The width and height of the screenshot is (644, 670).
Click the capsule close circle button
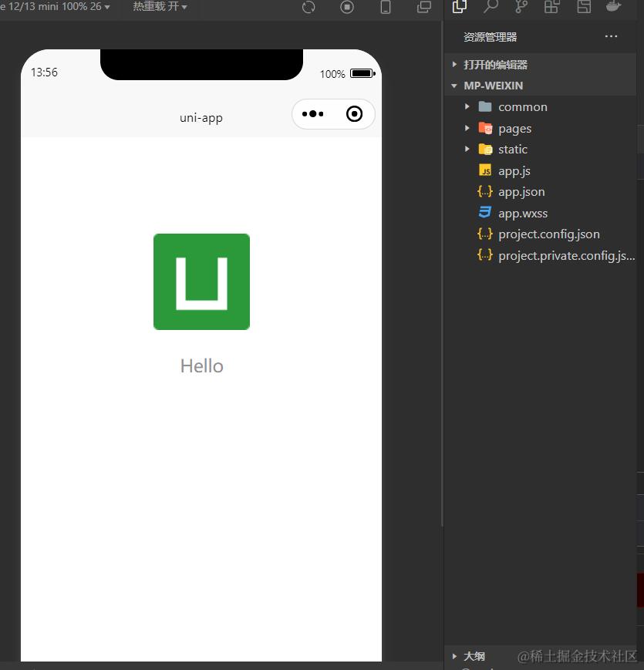click(x=354, y=113)
